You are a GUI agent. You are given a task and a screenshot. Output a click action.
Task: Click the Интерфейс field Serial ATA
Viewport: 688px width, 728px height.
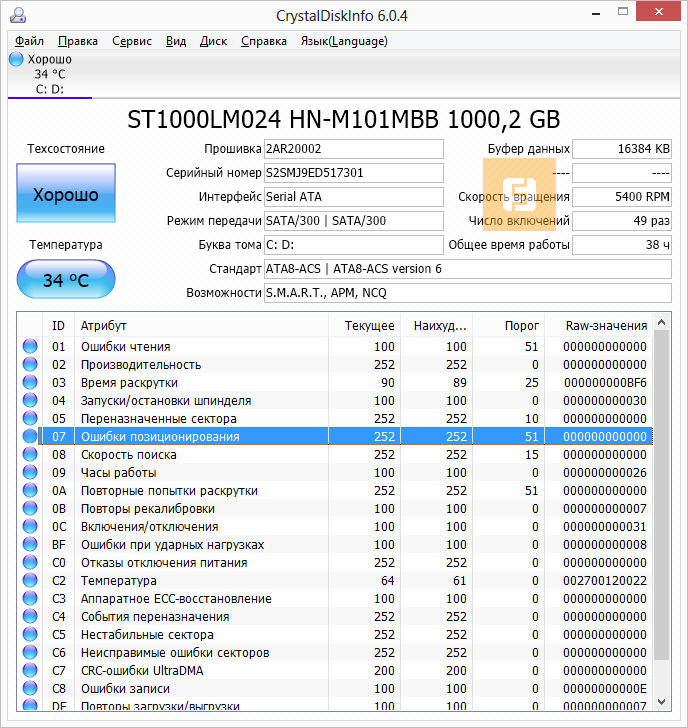(x=354, y=197)
